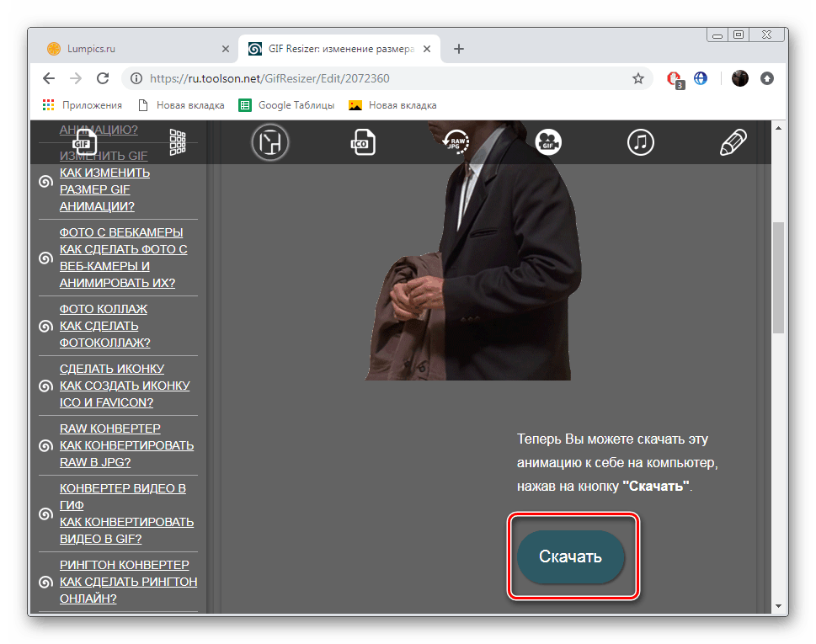Open the user profile avatar
Screen dimensions: 816x644
[x=740, y=78]
